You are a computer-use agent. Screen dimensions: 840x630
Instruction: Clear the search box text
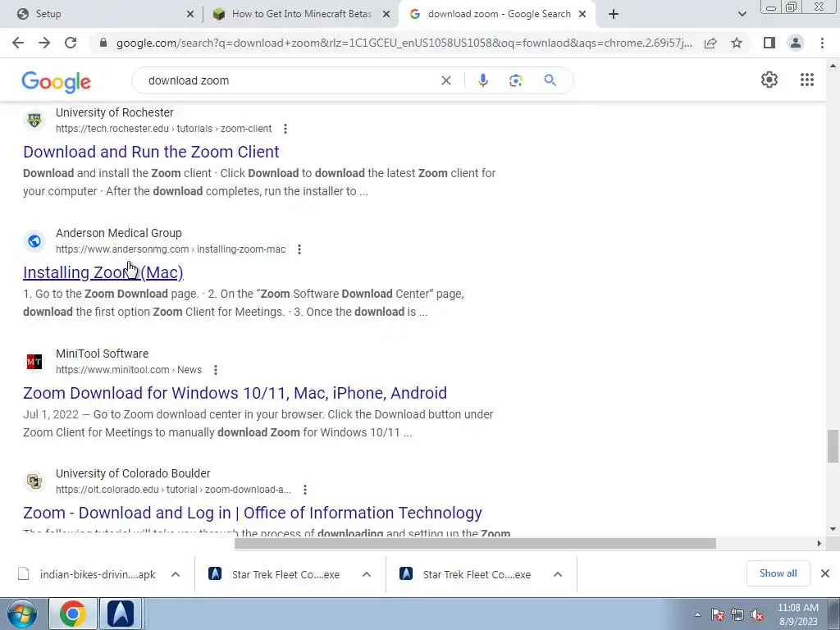445,80
